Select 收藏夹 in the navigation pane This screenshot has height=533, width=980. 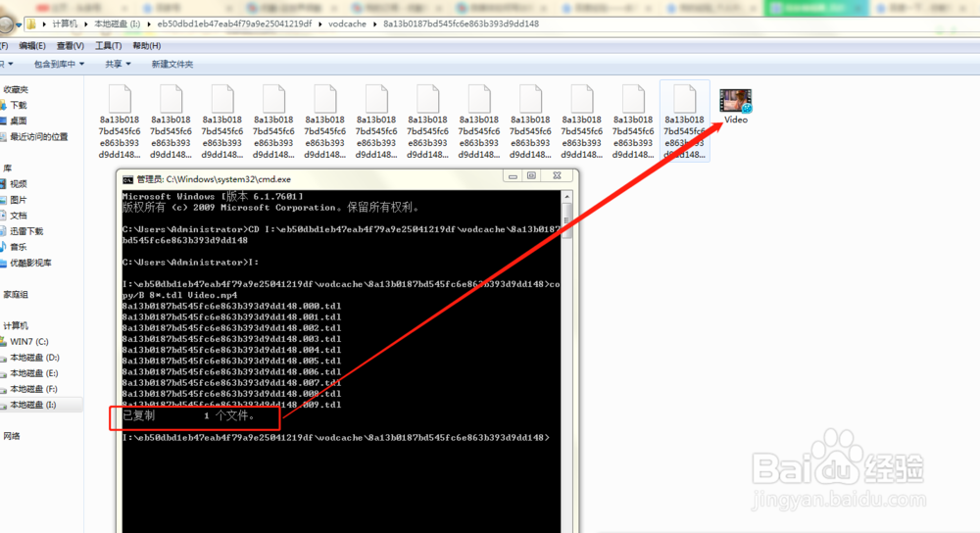pos(16,89)
